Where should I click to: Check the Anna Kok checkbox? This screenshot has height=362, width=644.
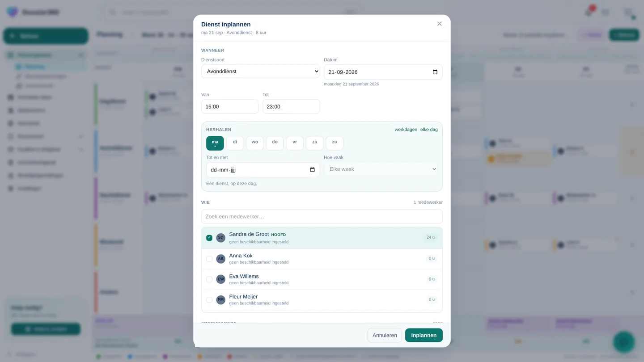tap(209, 259)
